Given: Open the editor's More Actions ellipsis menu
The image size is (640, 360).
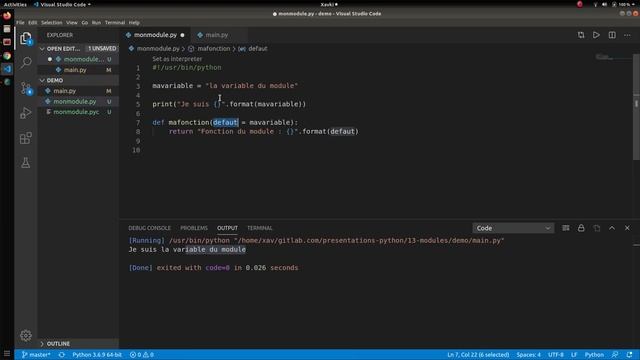Looking at the screenshot, I should [627, 35].
